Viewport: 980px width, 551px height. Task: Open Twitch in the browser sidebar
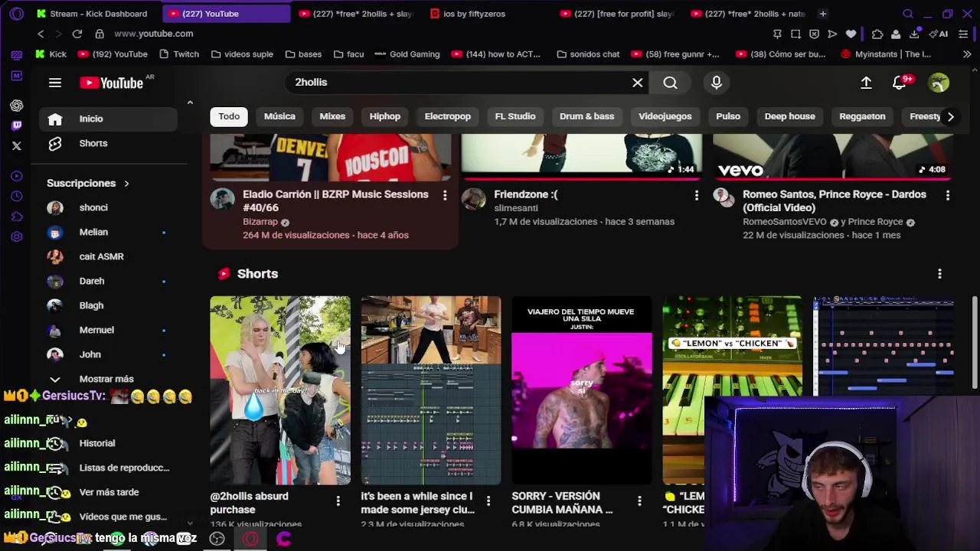(x=17, y=126)
